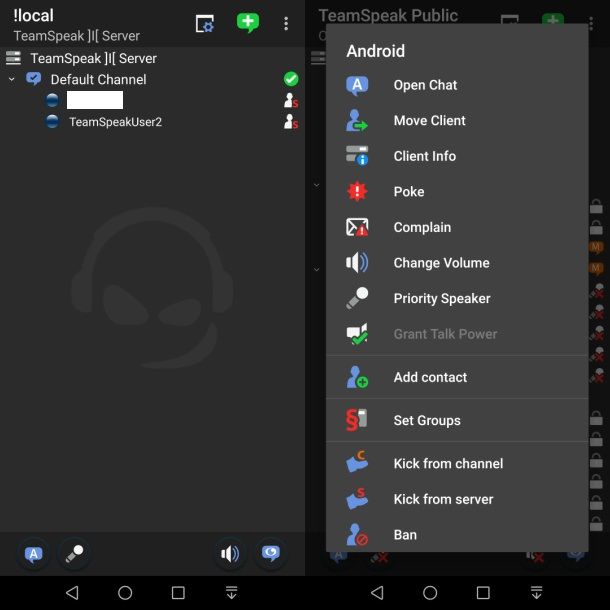The width and height of the screenshot is (610, 610).
Task: Tap the recent apps square on left screen
Action: 178,593
